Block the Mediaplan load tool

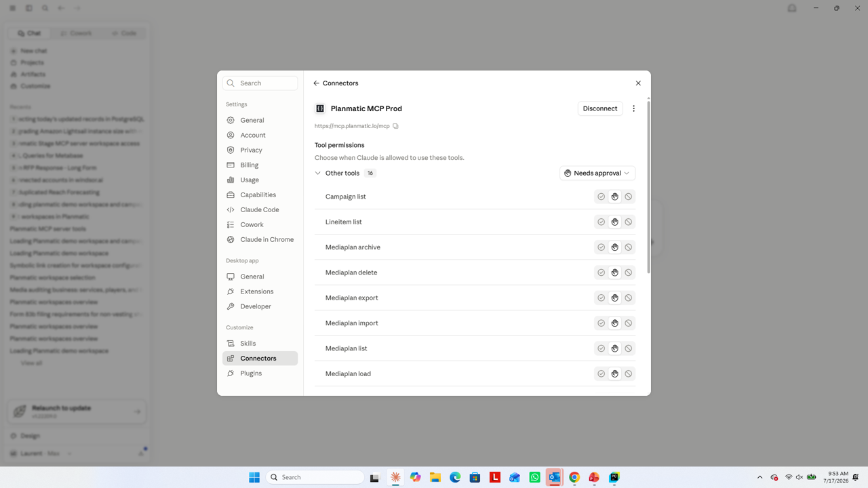click(629, 373)
